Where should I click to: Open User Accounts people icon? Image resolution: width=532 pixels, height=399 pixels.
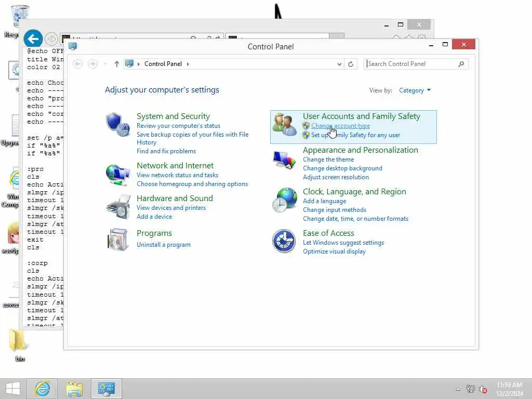coord(284,124)
